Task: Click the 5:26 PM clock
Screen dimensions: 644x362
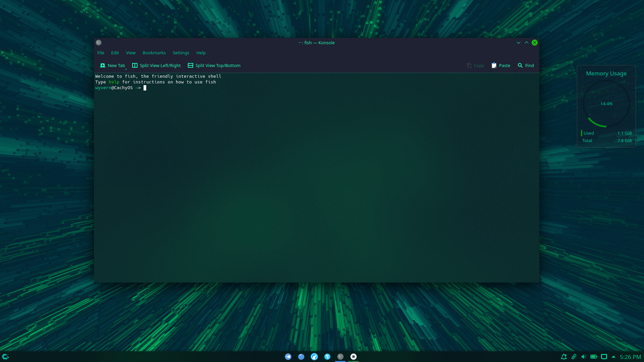Action: pos(630,357)
